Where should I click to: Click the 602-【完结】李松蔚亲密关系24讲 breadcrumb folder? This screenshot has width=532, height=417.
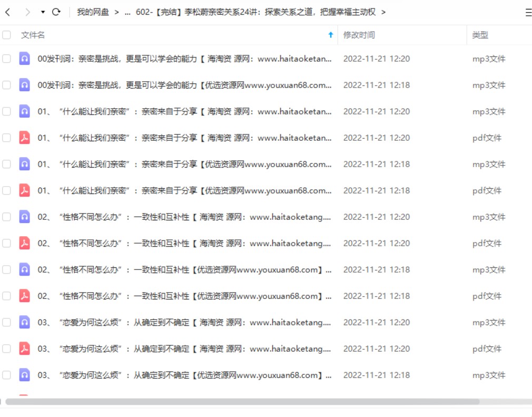click(256, 12)
